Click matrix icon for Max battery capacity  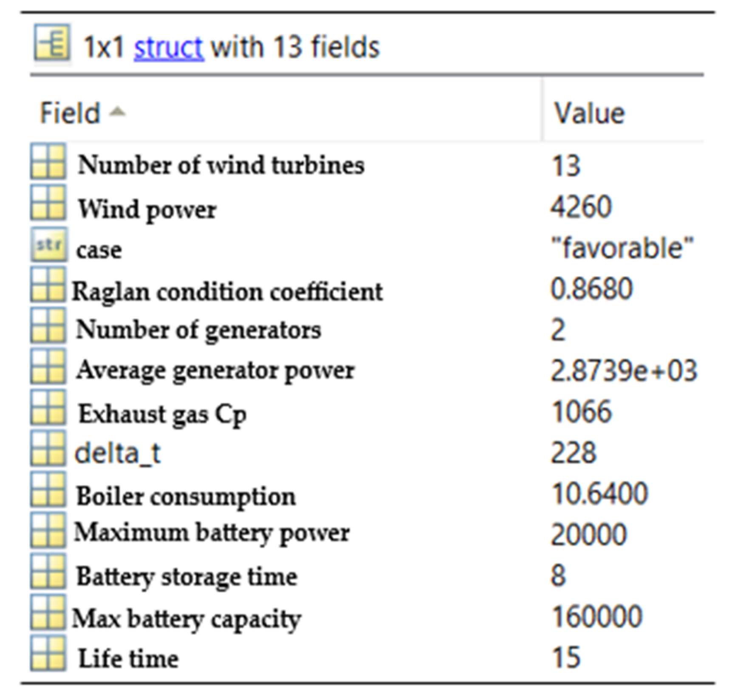(48, 612)
